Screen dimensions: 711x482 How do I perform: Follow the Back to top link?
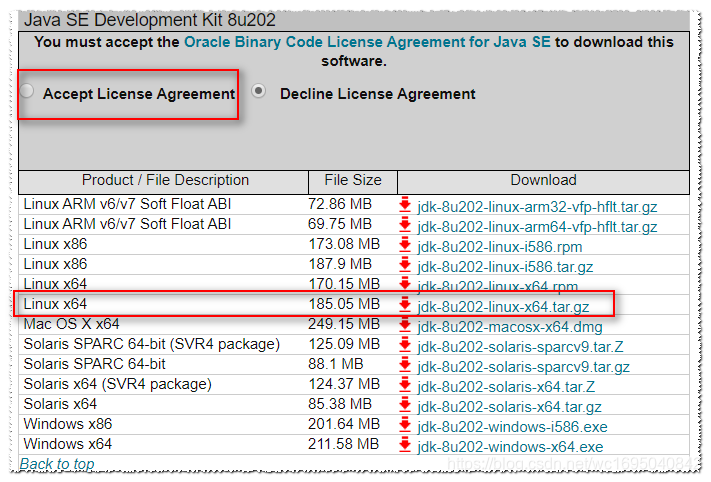57,464
